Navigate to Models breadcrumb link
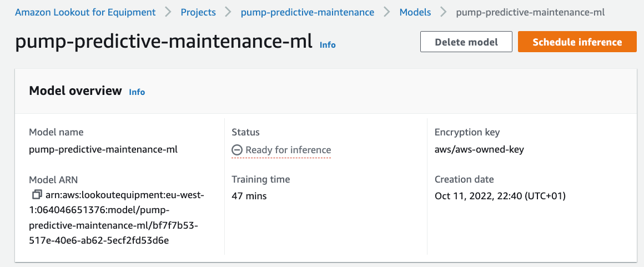The image size is (644, 267). click(x=415, y=12)
